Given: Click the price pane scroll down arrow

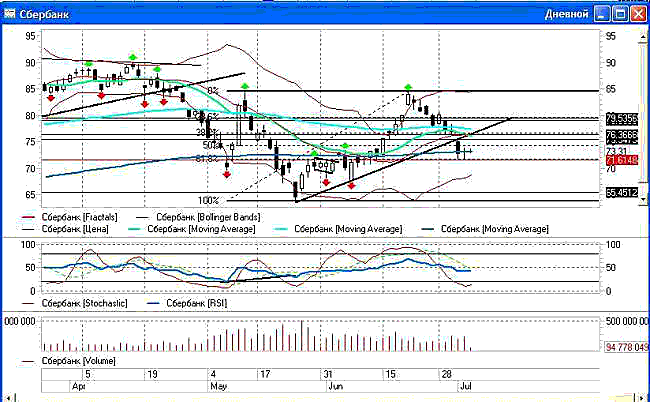Looking at the screenshot, I should pyautogui.click(x=644, y=200).
